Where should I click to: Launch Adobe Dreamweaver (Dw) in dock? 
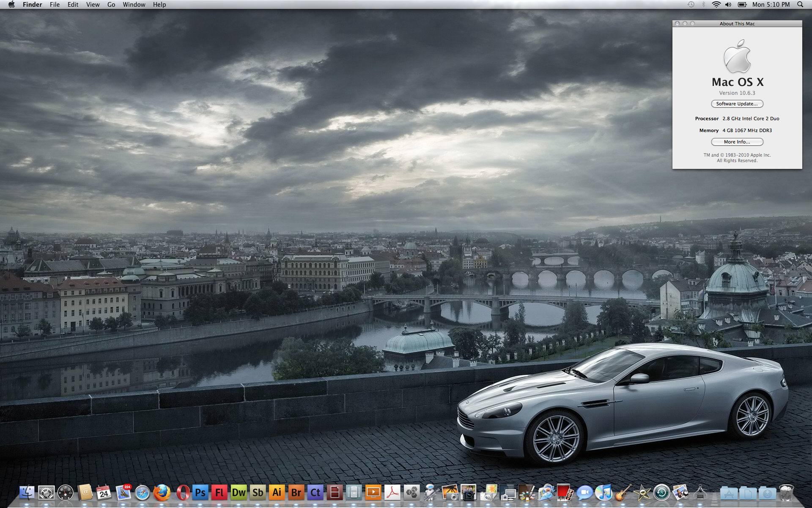coord(239,493)
